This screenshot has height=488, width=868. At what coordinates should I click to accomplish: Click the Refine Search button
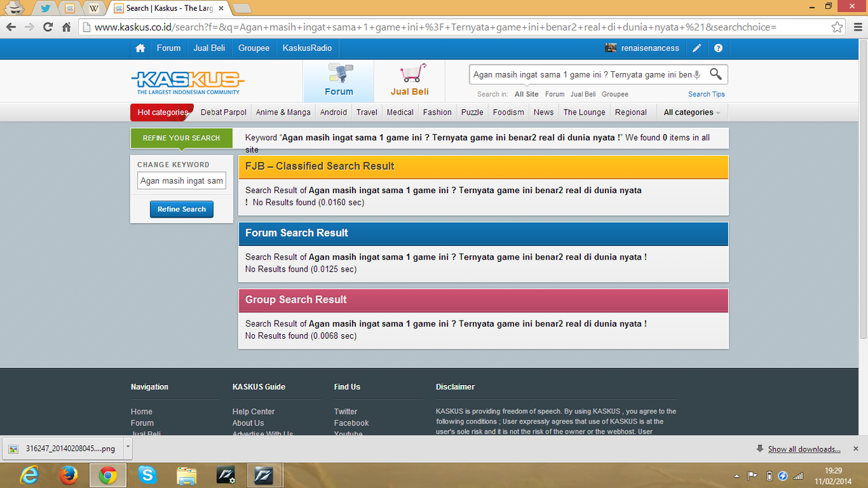(x=182, y=209)
